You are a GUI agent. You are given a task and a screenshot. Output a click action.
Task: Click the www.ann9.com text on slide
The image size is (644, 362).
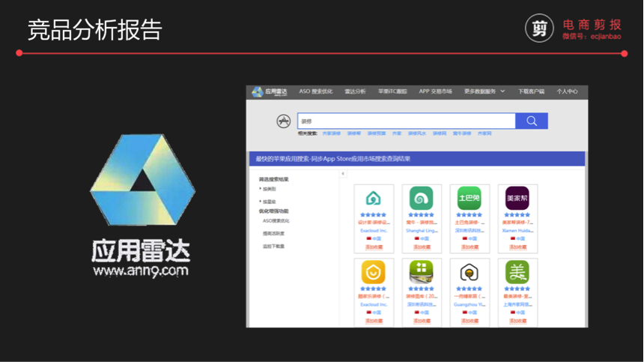point(141,271)
